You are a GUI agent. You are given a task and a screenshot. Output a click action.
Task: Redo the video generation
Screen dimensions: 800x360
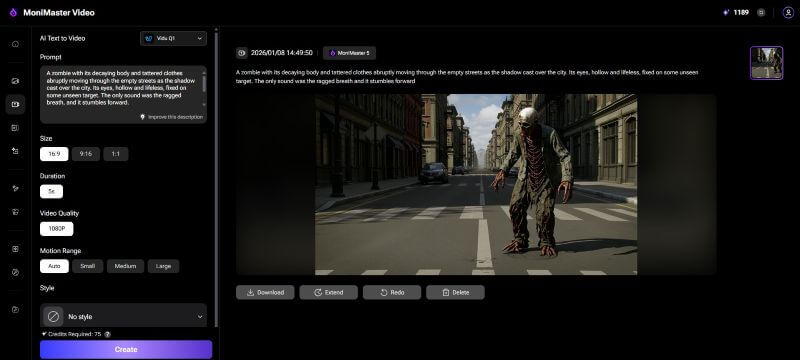pyautogui.click(x=392, y=293)
